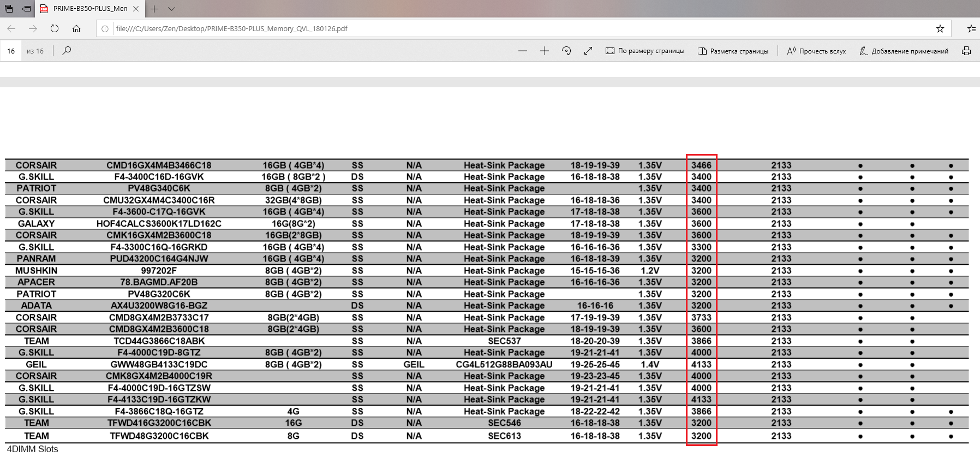The image size is (980, 452).
Task: Click part number F4-3866C18Q-16GTZ
Action: (159, 412)
